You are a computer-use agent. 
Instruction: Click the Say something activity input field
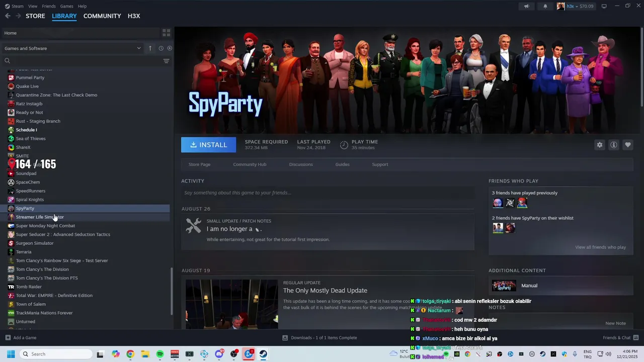coord(328,193)
